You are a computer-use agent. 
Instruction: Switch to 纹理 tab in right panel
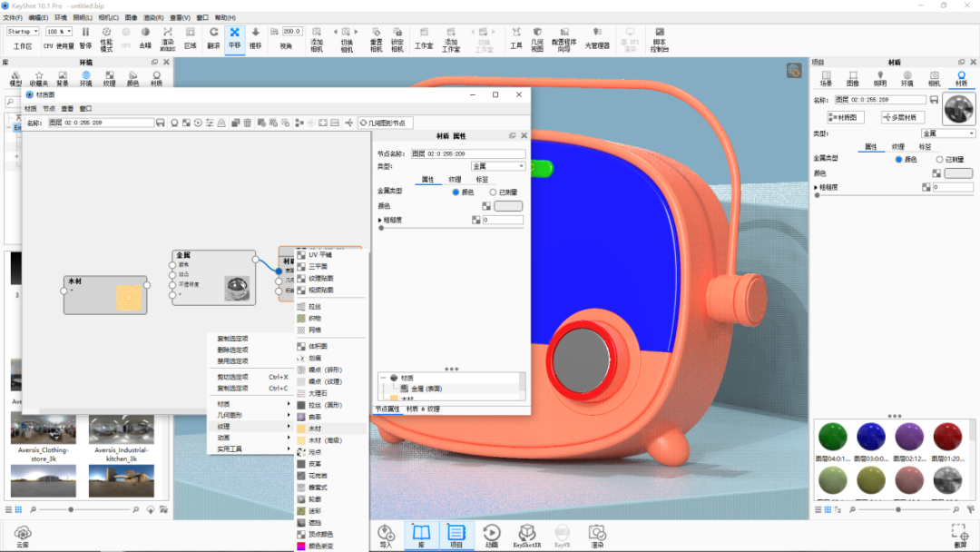pyautogui.click(x=897, y=146)
